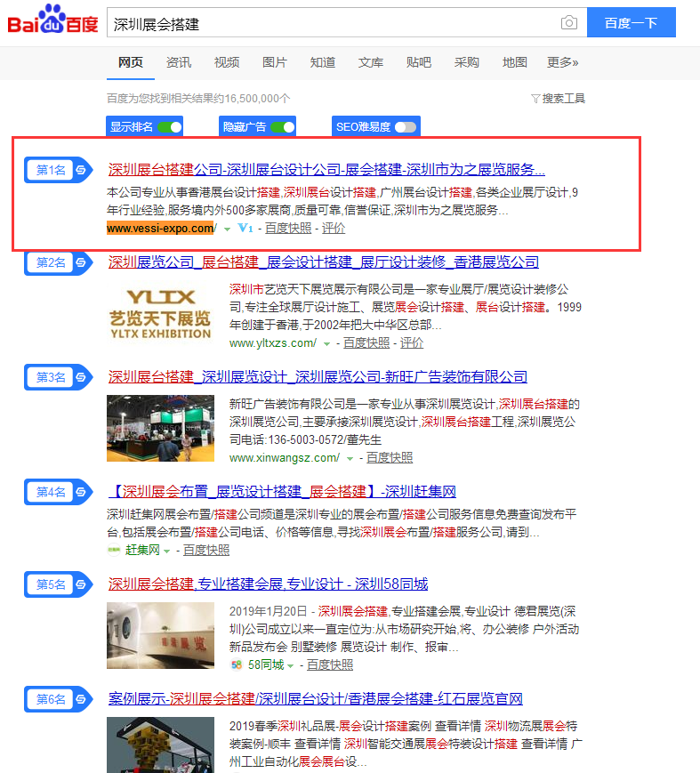This screenshot has width=700, height=773.
Task: Switch to the 采购 tab
Action: click(466, 62)
